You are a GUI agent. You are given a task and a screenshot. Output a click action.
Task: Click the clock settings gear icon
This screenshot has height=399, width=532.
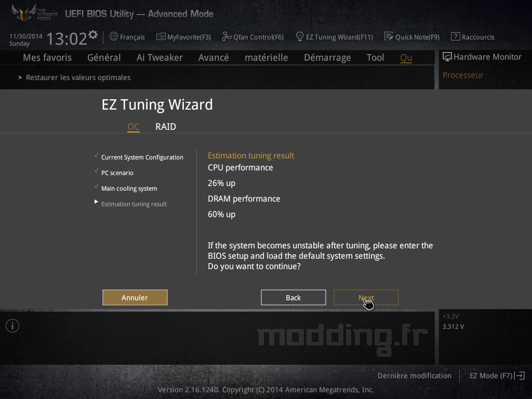point(92,35)
